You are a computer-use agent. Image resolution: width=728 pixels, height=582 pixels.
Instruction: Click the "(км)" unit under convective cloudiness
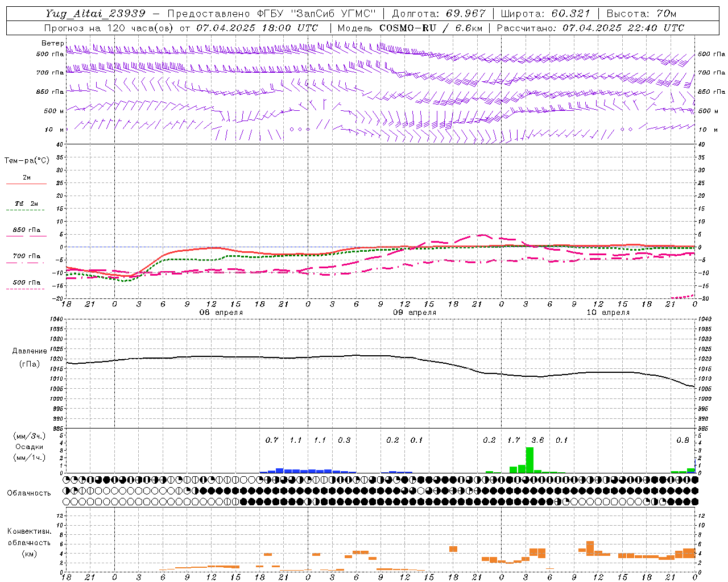(30, 554)
